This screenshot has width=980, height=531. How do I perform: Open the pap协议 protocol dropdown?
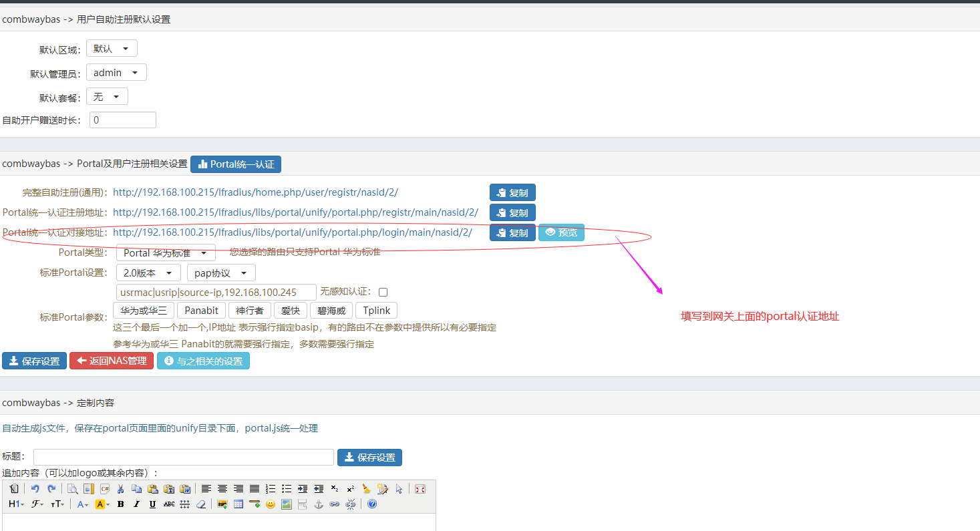coord(221,273)
